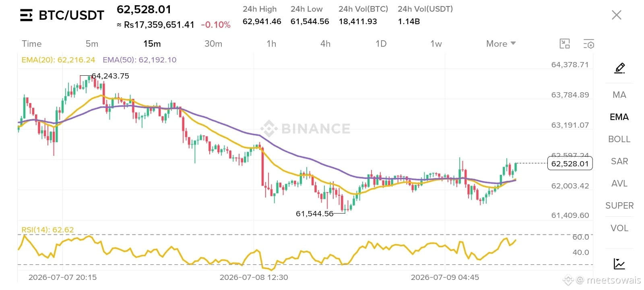
Task: Toggle the SUPER indicator
Action: tap(619, 205)
